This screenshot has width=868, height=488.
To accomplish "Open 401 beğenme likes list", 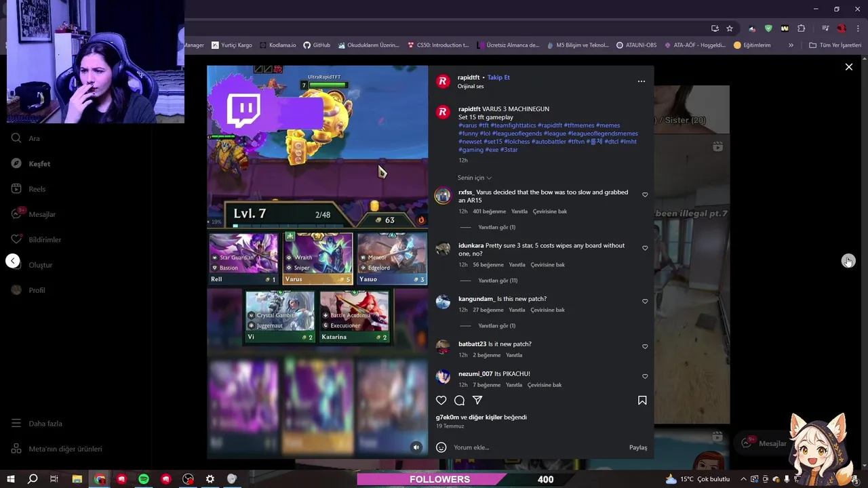I will tap(490, 211).
